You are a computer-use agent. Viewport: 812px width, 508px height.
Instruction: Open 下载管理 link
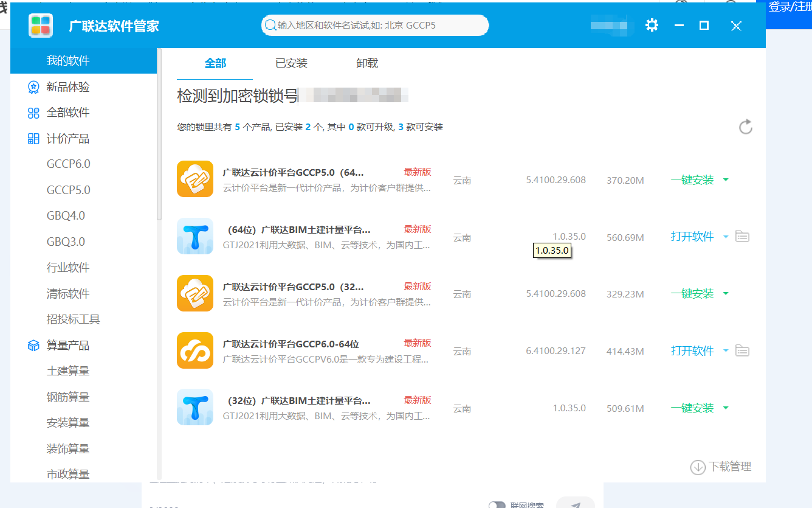tap(730, 467)
